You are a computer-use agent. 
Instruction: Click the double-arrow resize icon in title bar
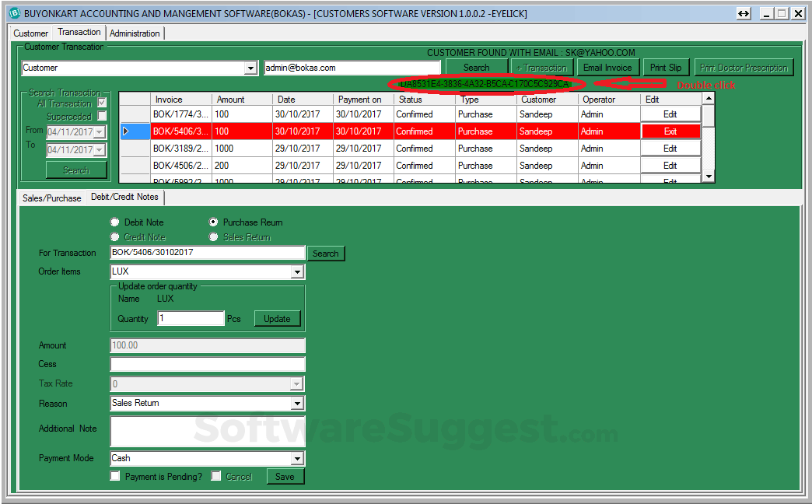[x=744, y=13]
